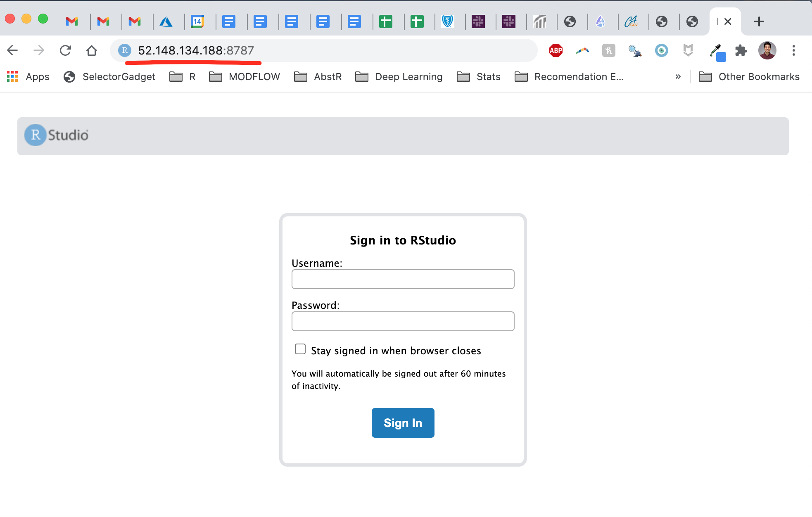812x517 pixels.
Task: Expand the Deep Learning bookmarks folder
Action: click(399, 77)
